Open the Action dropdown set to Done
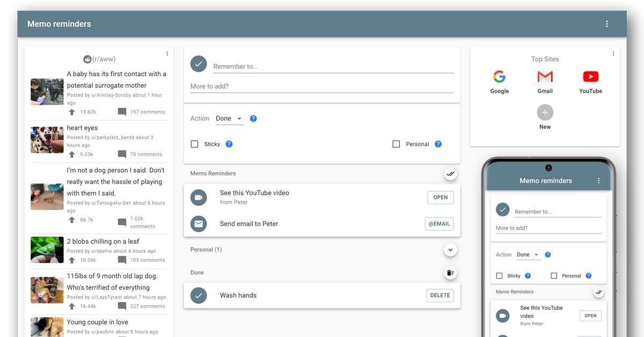The height and width of the screenshot is (337, 644). [x=229, y=119]
